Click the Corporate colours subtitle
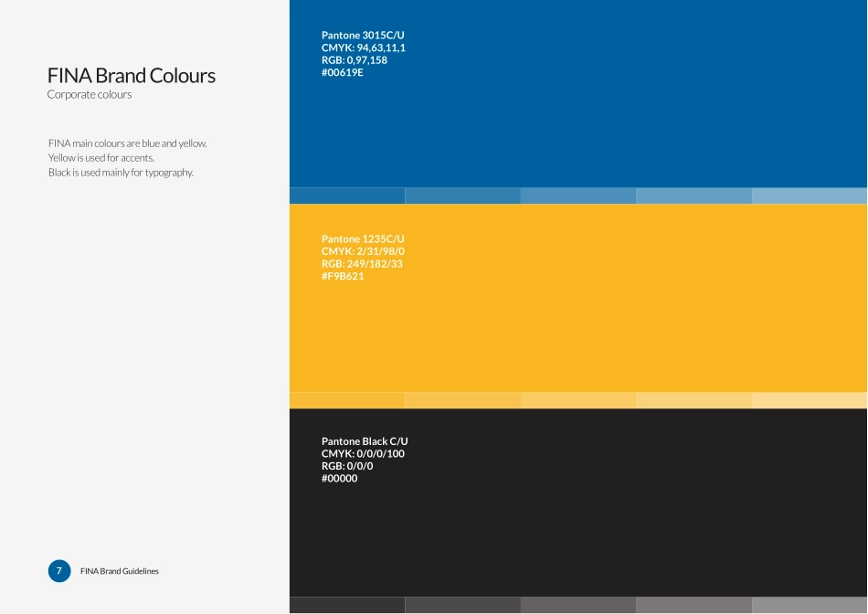This screenshot has width=868, height=614. [90, 94]
